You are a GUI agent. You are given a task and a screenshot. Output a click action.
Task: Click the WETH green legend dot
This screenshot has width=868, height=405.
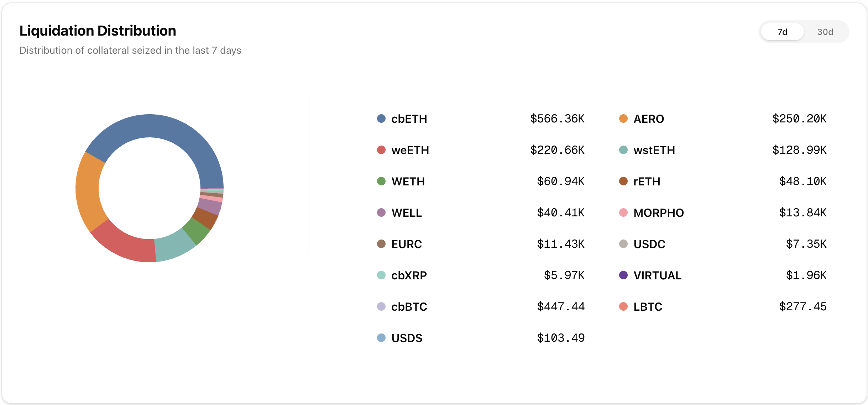[381, 181]
